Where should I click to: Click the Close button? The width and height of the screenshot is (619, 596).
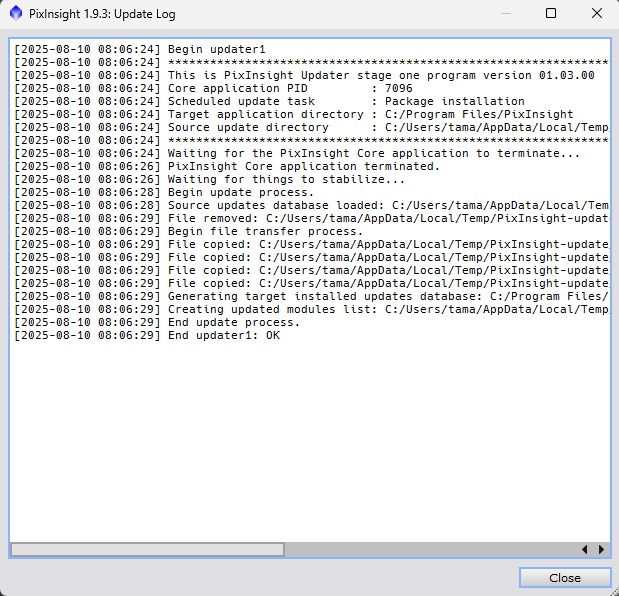coord(565,578)
